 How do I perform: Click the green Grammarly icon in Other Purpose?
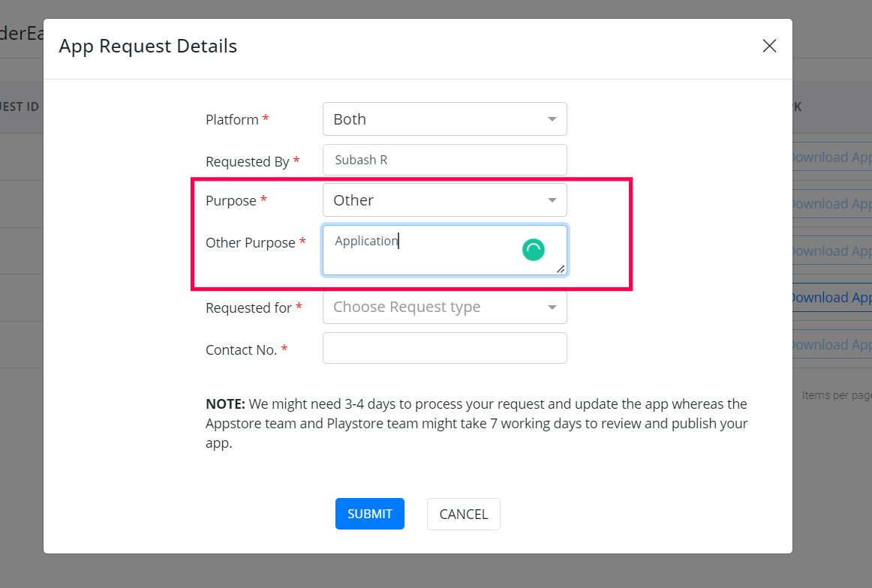coord(533,250)
